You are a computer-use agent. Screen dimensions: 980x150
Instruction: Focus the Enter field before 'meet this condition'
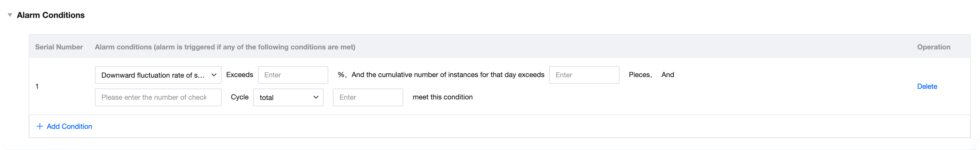click(367, 97)
